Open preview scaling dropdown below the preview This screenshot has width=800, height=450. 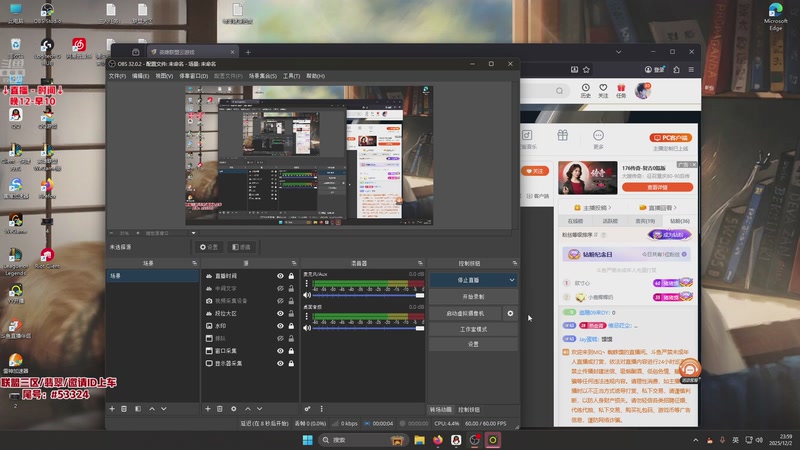pos(193,233)
